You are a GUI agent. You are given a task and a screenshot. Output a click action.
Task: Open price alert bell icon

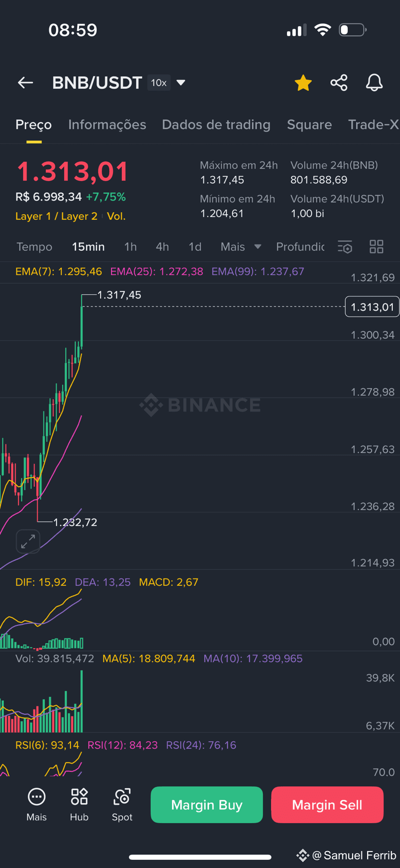374,83
